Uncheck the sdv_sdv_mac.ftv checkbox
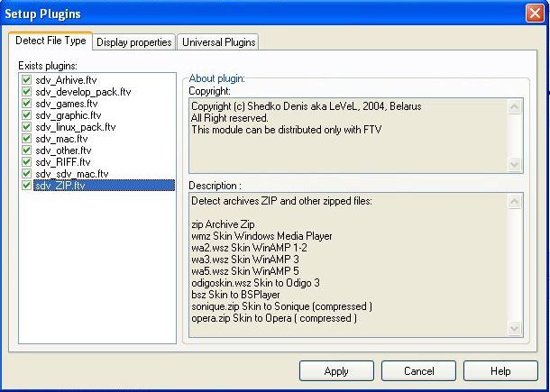The height and width of the screenshot is (392, 550). coord(26,174)
